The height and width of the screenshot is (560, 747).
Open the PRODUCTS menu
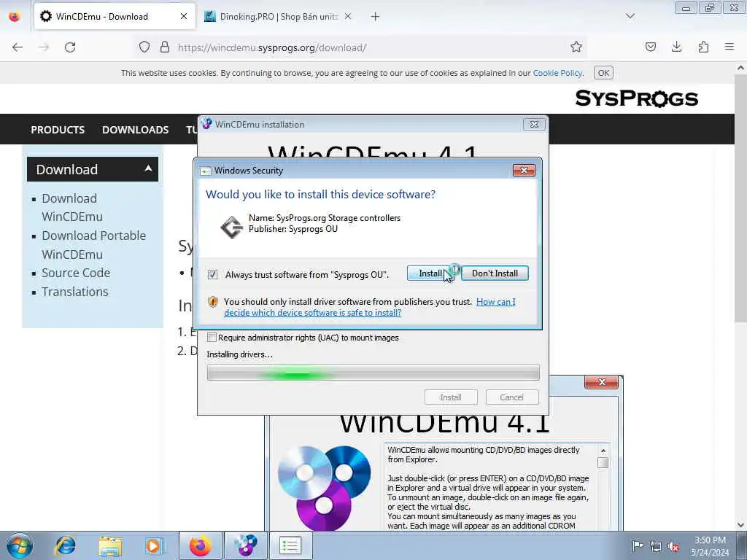58,130
